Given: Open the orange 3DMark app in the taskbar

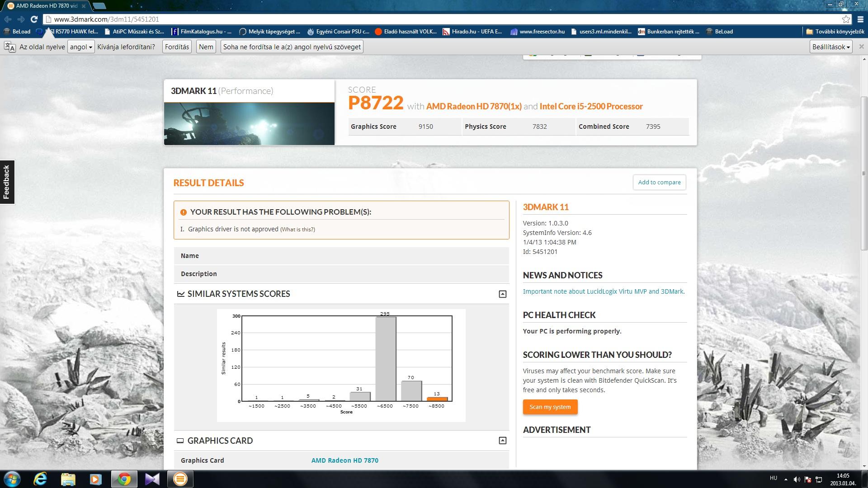Looking at the screenshot, I should (180, 479).
